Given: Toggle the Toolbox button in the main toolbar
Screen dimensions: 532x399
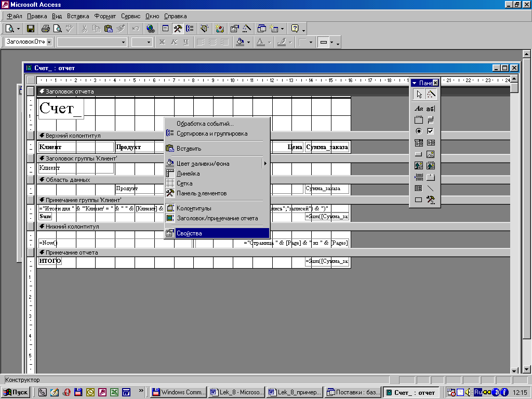Looking at the screenshot, I should click(178, 29).
